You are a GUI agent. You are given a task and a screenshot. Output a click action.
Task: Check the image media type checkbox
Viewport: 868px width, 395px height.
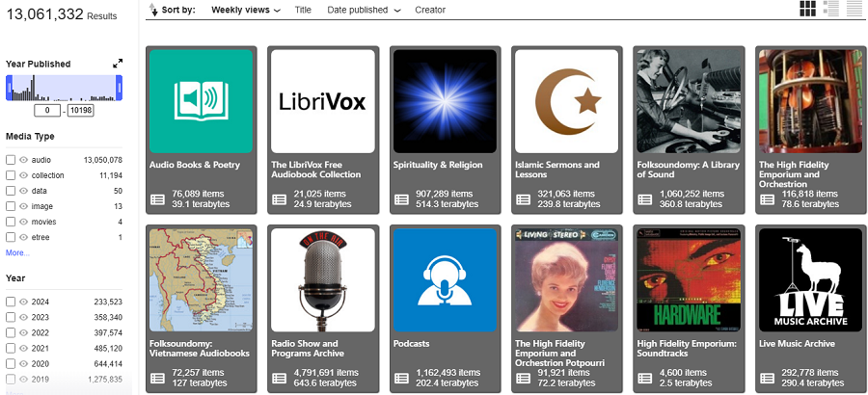point(11,206)
